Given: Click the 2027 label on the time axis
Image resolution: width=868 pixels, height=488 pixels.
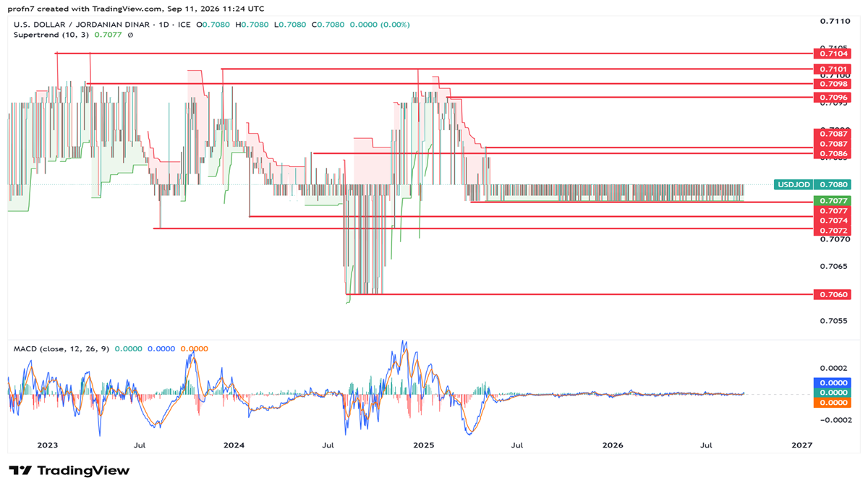Looking at the screenshot, I should (801, 445).
